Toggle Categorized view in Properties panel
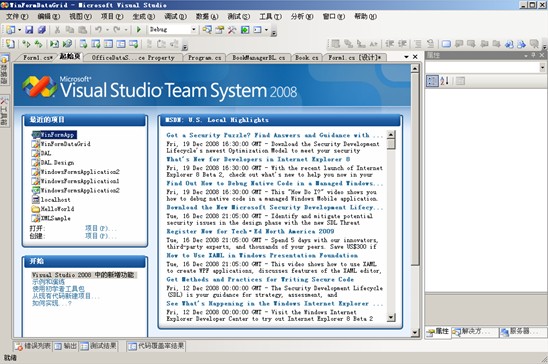The image size is (548, 364). 432,81
